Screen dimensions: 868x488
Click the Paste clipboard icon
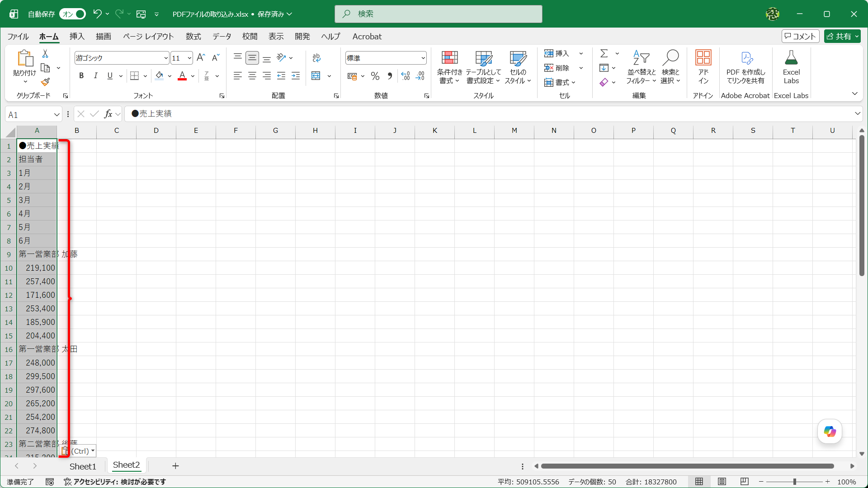point(25,59)
